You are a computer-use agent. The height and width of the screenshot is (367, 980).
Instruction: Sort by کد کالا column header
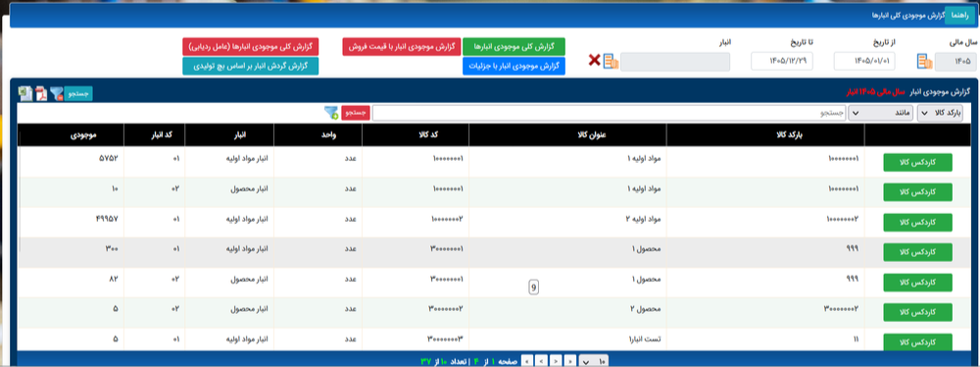(416, 135)
